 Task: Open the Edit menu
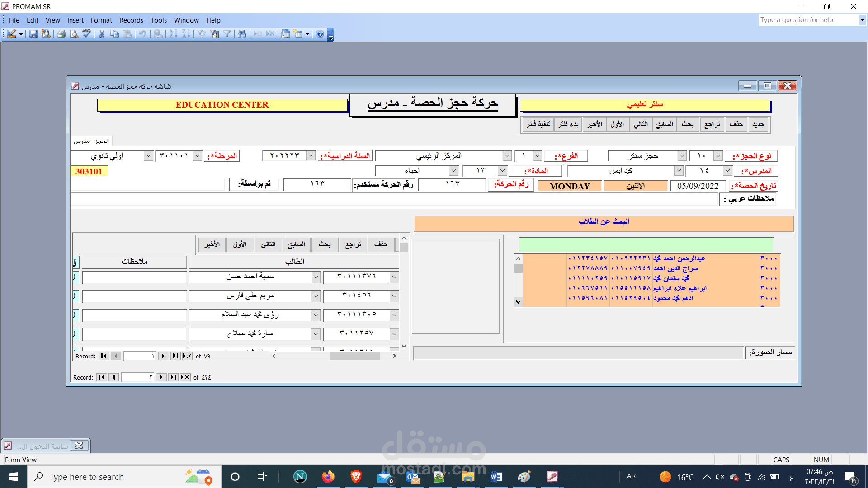pyautogui.click(x=33, y=20)
